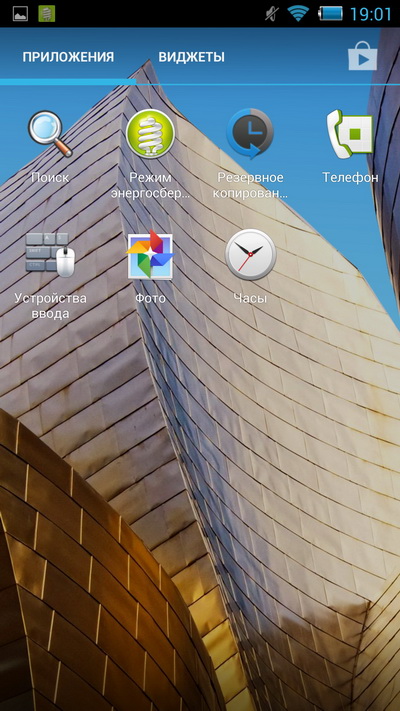Viewport: 400px width, 711px height.
Task: Tap the "Режим энергосбер…" text label
Action: pyautogui.click(x=150, y=185)
